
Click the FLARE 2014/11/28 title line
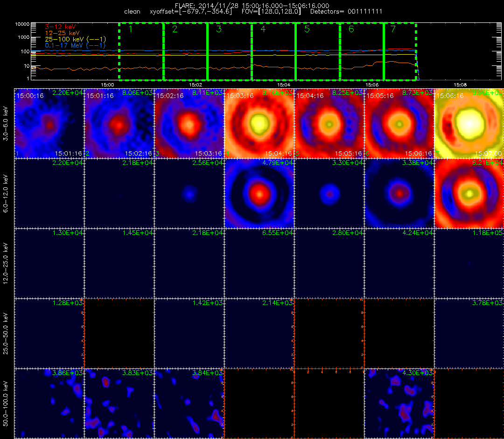(x=252, y=6)
